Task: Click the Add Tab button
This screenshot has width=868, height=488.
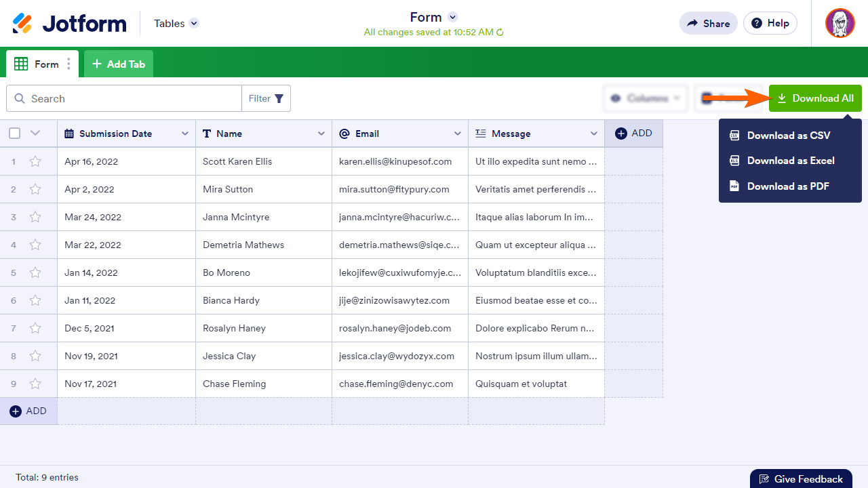Action: tap(118, 63)
